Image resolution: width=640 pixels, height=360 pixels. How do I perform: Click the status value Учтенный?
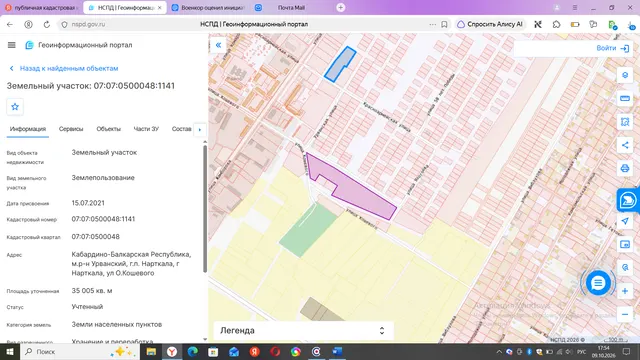pos(87,307)
